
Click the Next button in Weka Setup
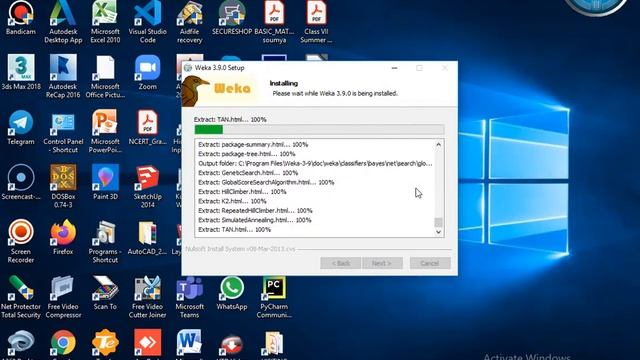pos(382,263)
